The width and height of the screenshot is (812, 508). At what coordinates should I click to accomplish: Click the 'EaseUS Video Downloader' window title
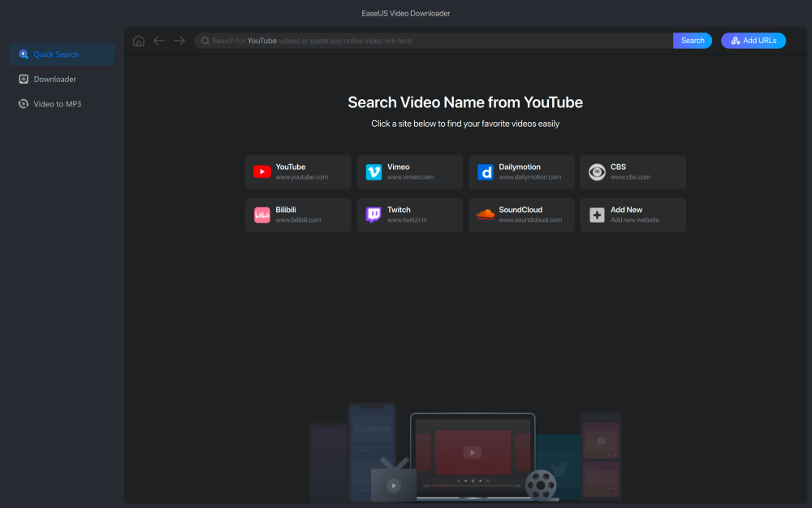pos(405,14)
